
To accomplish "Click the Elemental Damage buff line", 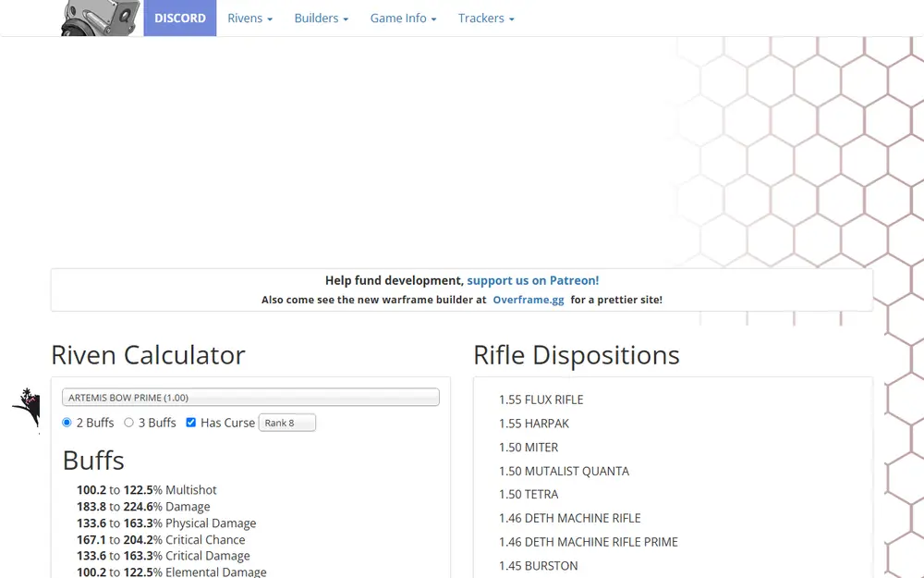I will (172, 572).
